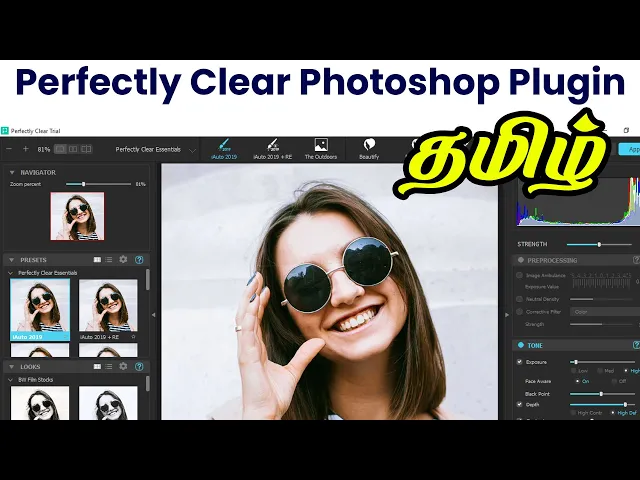Collapse the right panel arrow

coord(507,315)
